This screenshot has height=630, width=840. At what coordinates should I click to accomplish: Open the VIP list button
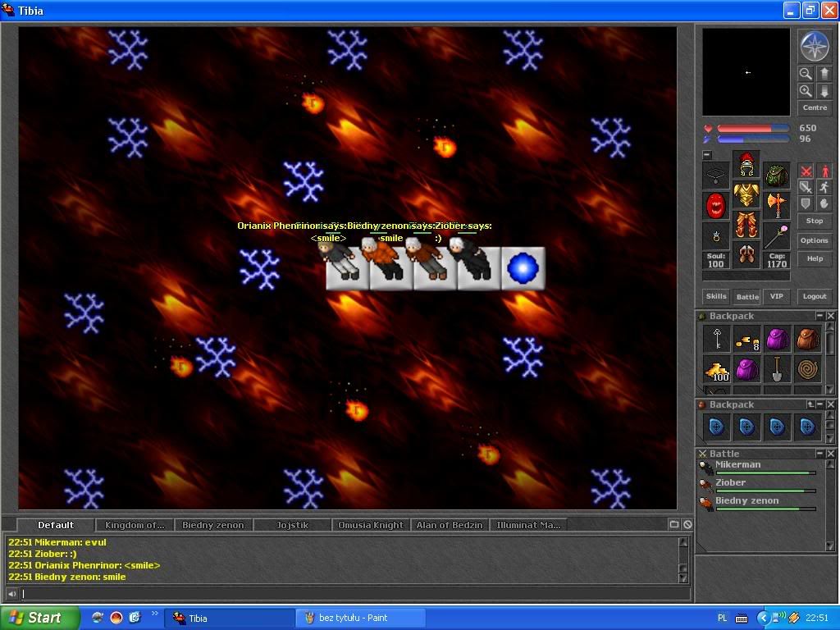776,296
